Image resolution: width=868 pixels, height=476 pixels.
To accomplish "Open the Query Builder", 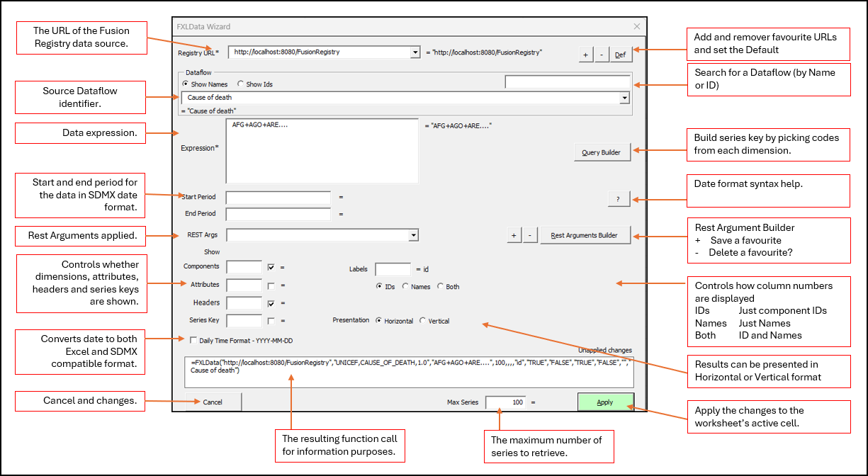I will (602, 152).
